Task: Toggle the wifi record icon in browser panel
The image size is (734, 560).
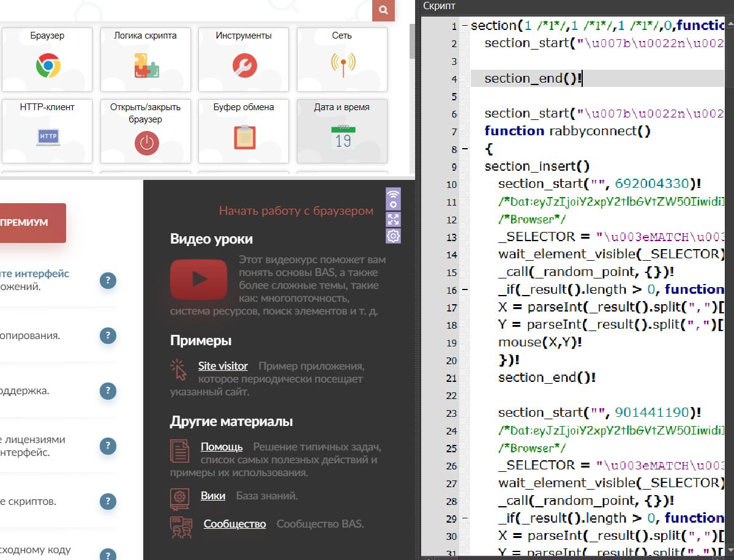Action: [393, 199]
